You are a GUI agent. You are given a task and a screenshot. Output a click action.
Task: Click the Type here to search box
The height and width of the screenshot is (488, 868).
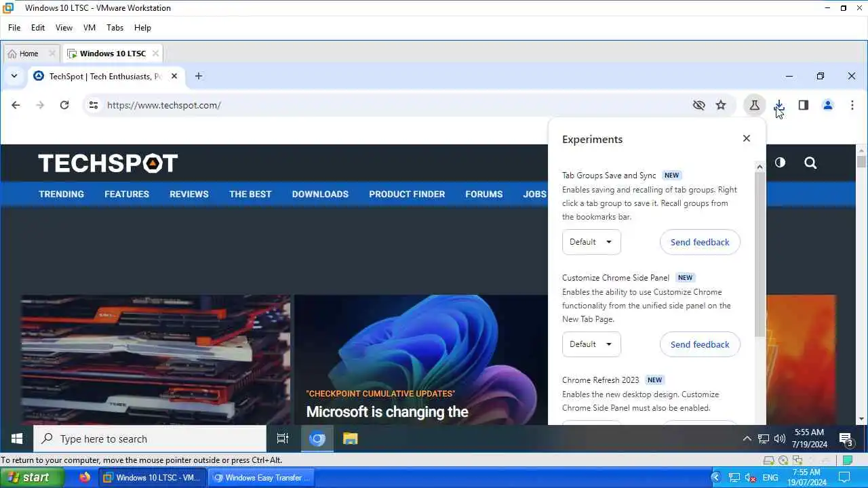[x=150, y=439]
